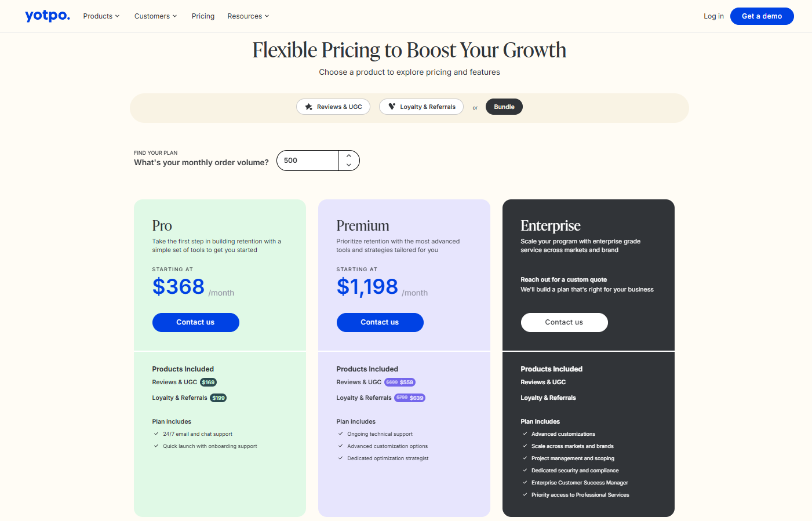Click Contact us on the Premium plan
The height and width of the screenshot is (521, 812).
[x=380, y=322]
